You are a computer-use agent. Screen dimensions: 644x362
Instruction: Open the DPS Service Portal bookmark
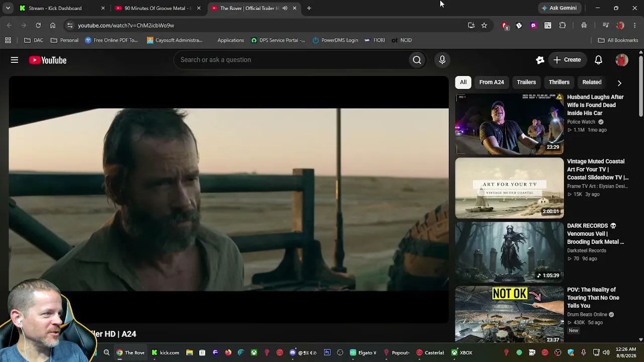click(278, 40)
